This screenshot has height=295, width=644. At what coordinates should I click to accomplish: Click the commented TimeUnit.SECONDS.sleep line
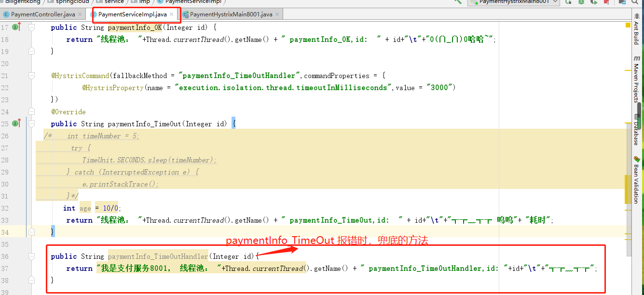pyautogui.click(x=150, y=160)
